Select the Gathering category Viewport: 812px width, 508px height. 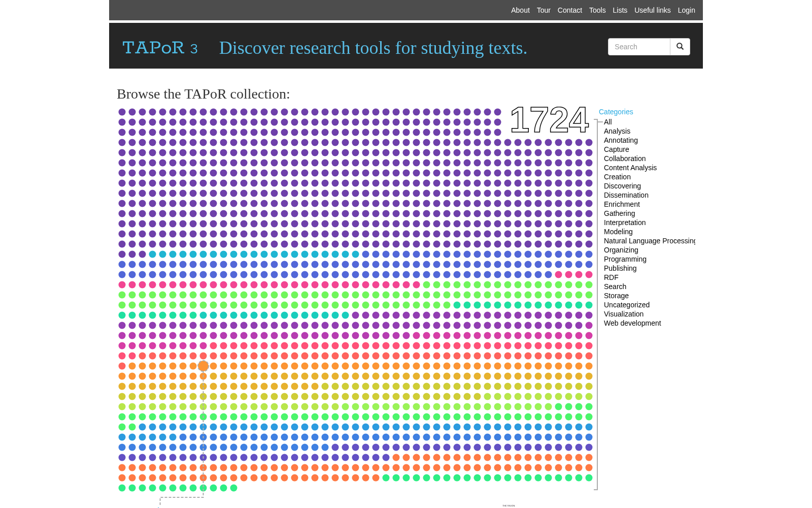619,213
